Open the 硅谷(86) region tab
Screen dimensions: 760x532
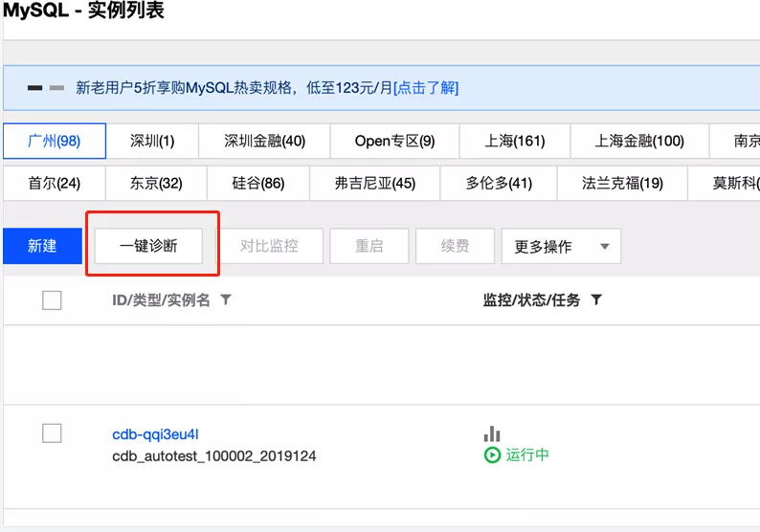click(x=258, y=183)
